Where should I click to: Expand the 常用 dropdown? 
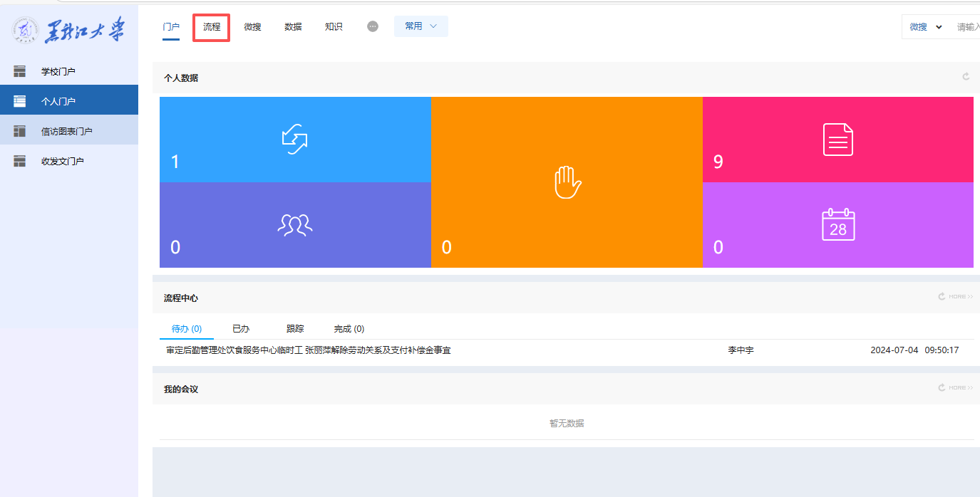[x=421, y=26]
